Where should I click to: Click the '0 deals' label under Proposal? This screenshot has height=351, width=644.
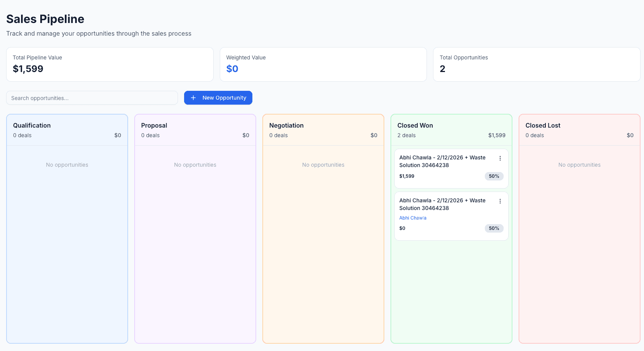tap(150, 135)
